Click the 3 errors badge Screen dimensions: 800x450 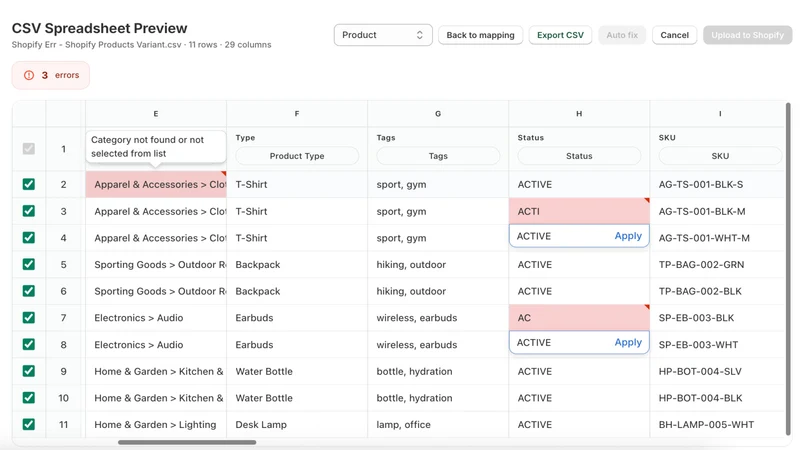[51, 75]
